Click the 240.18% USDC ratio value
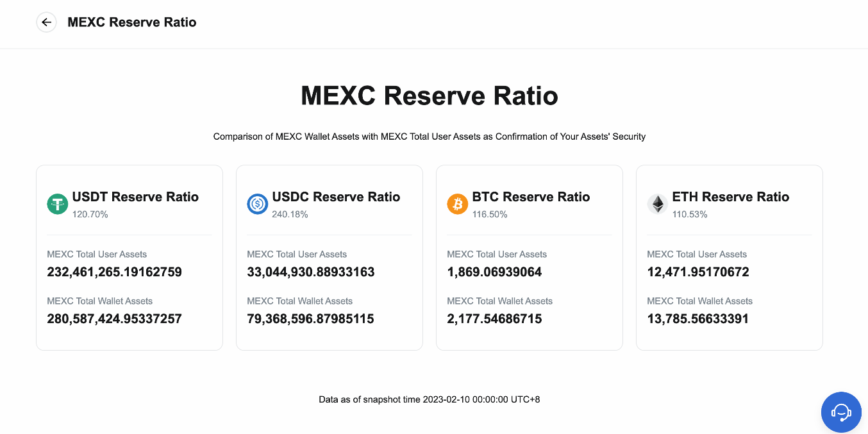The width and height of the screenshot is (868, 434). 290,214
